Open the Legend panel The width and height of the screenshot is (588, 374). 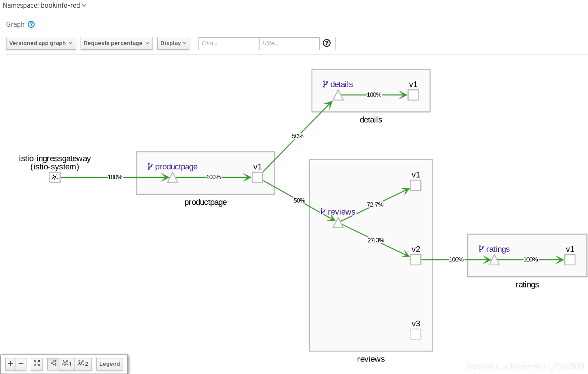pos(110,364)
